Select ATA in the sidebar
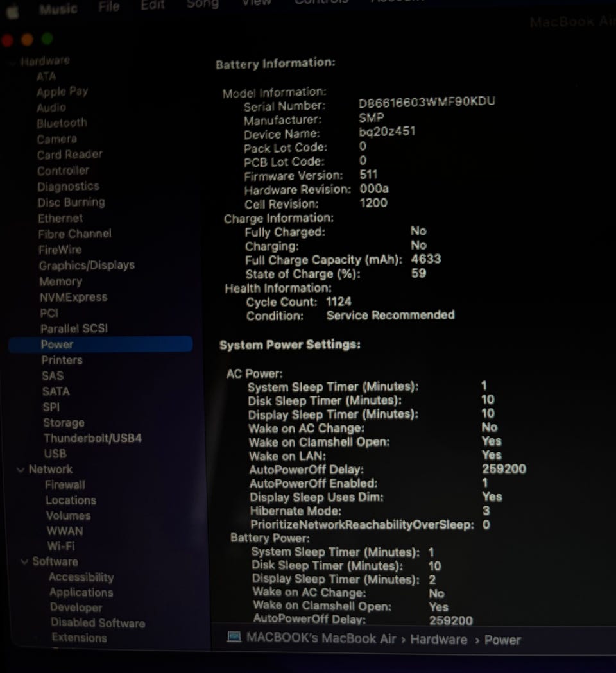 pyautogui.click(x=46, y=76)
